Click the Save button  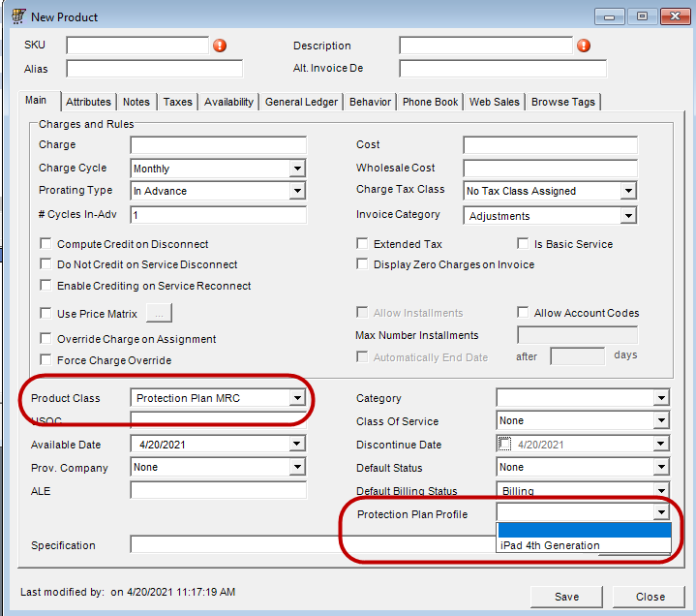coord(566,597)
